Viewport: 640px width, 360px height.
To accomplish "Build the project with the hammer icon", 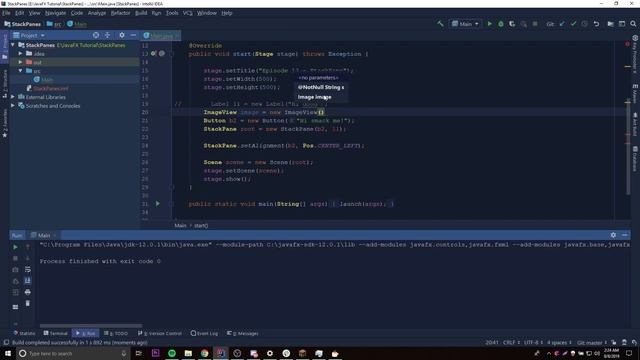I will pyautogui.click(x=440, y=24).
